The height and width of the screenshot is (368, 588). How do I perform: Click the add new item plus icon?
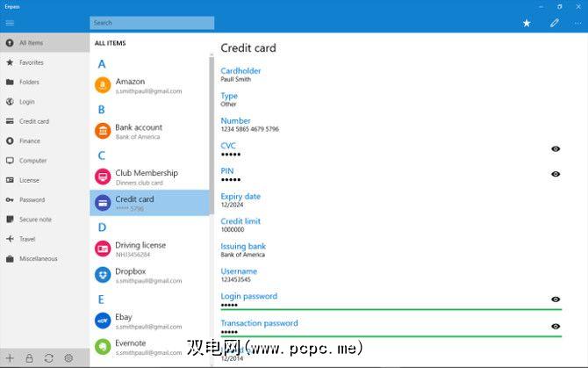(10, 358)
